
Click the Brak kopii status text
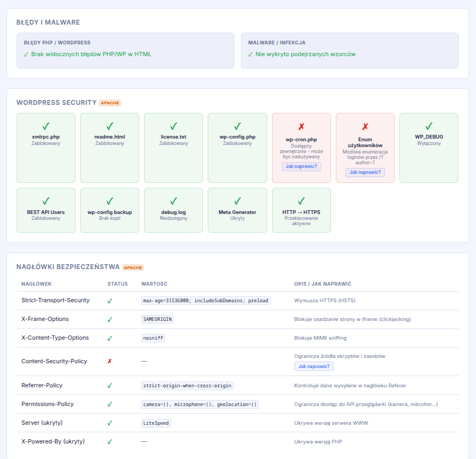pos(110,218)
